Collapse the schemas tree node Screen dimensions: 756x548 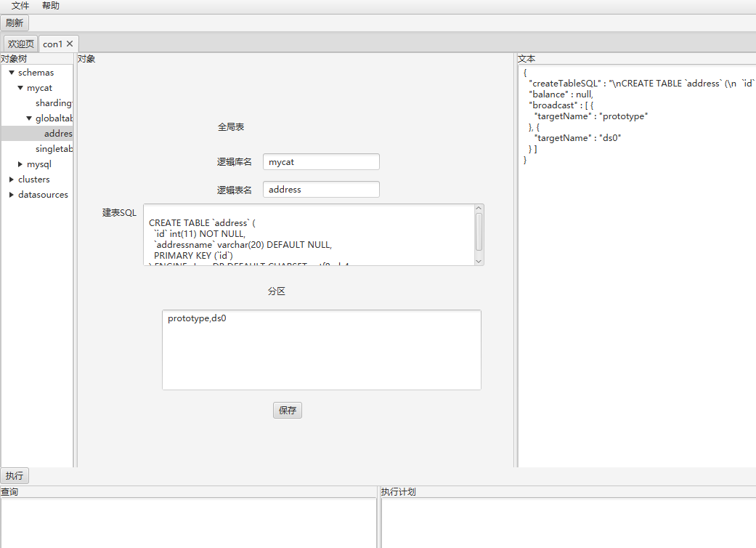click(x=12, y=73)
